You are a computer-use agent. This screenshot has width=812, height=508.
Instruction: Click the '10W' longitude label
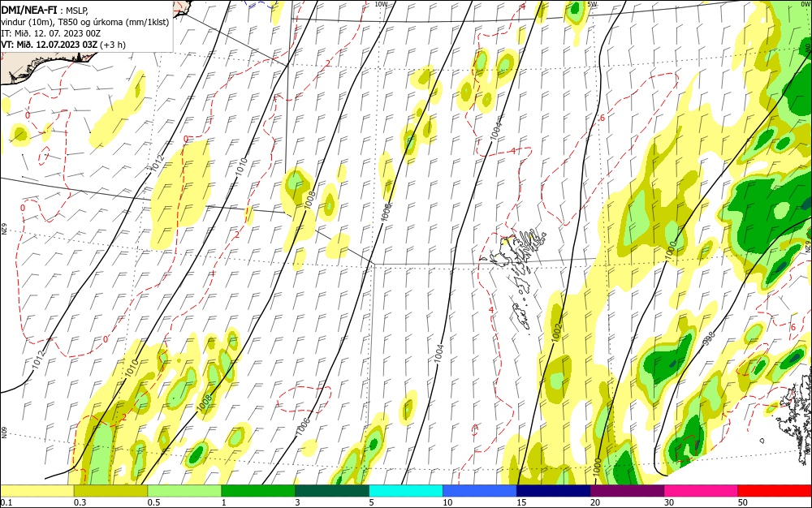click(x=381, y=4)
